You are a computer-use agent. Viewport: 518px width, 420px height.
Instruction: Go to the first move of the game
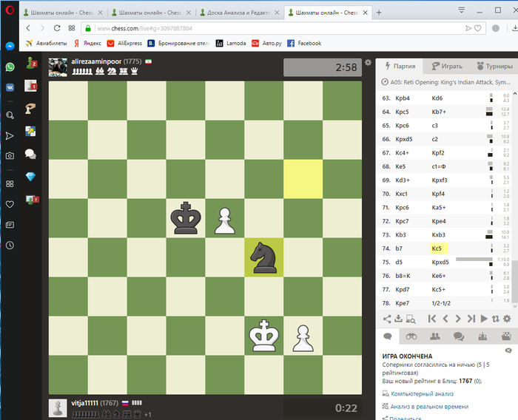431,319
